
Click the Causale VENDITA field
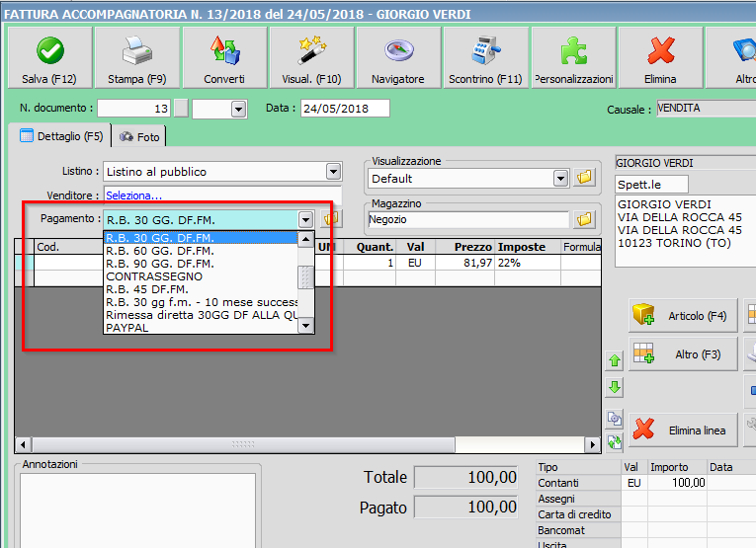click(x=707, y=108)
